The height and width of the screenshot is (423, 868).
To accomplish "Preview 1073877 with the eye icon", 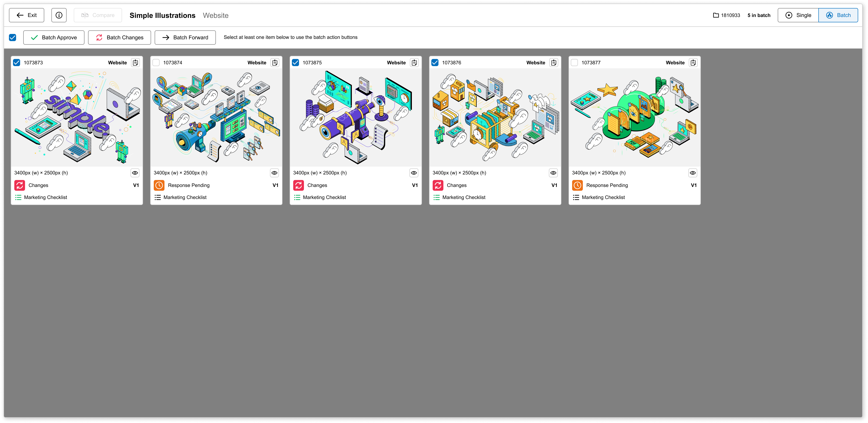I will tap(692, 173).
